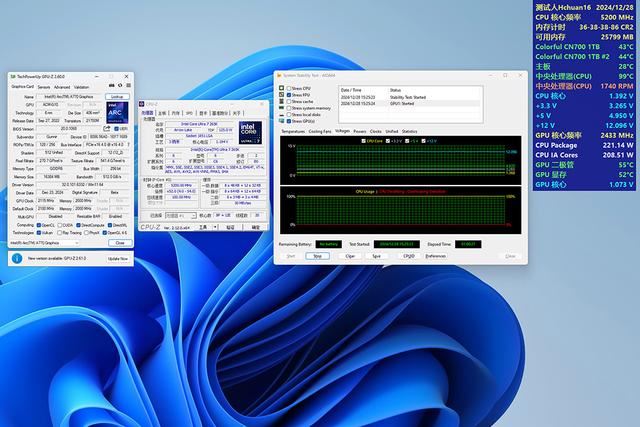This screenshot has width=640, height=427.
Task: Open the processor selection dropdown in CPU-Z
Action: [180, 216]
